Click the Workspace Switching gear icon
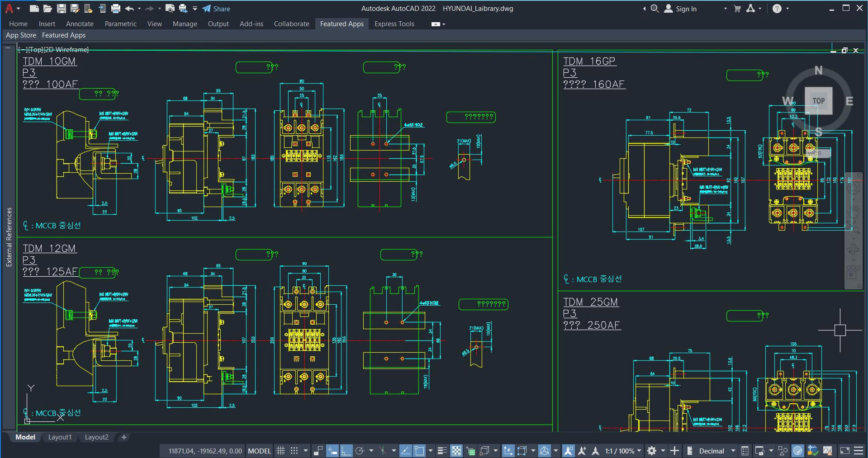 point(651,451)
